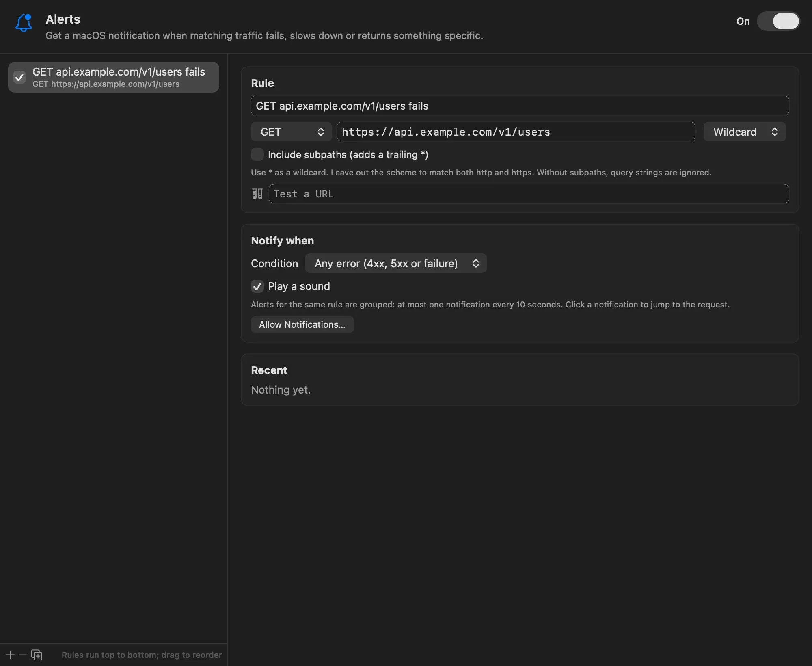Screen dimensions: 812x666
Task: Duplicate the selected rule icon
Action: pos(37,655)
